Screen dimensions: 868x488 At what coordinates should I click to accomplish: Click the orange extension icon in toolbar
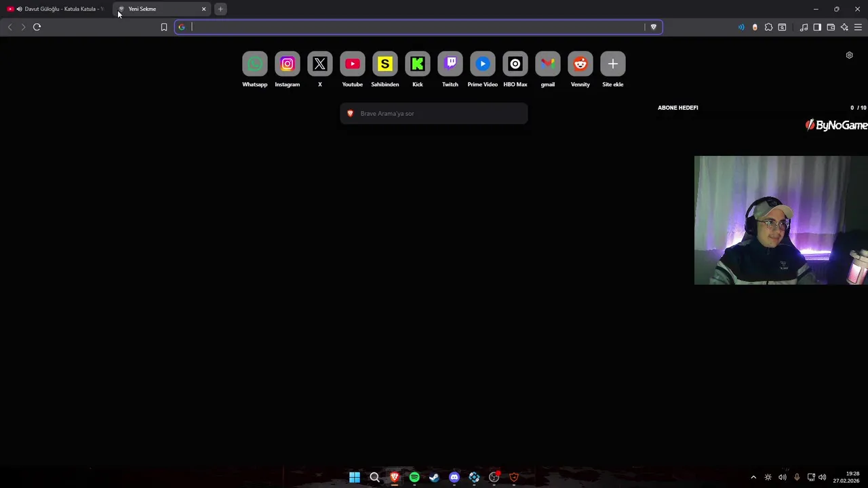(x=755, y=27)
